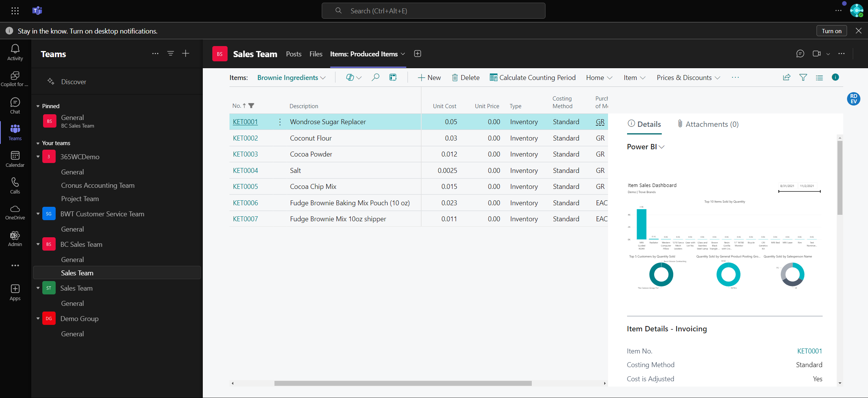868x398 pixels.
Task: Collapse the Power BI section
Action: pyautogui.click(x=645, y=147)
